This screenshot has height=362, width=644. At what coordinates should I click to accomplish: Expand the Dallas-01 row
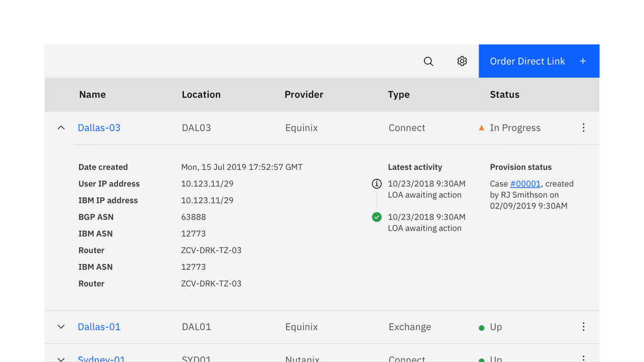(x=61, y=327)
